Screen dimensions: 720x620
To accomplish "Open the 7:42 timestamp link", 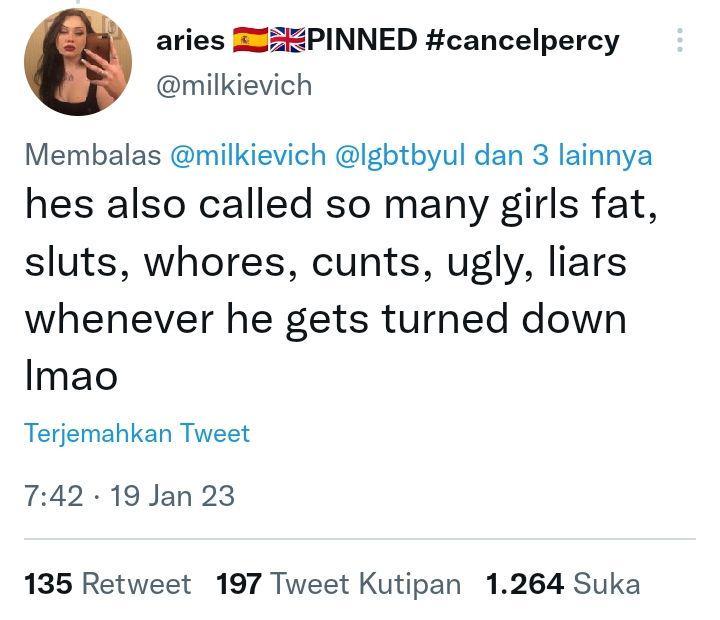I will click(54, 496).
